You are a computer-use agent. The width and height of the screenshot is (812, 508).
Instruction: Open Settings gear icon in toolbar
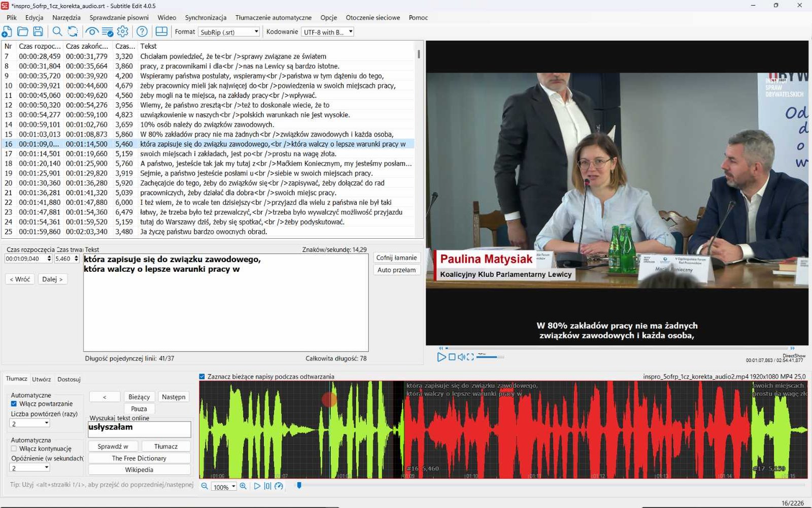click(123, 31)
